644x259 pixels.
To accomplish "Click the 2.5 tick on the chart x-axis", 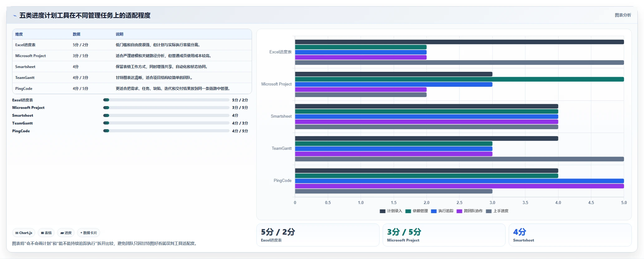I will click(x=459, y=203).
